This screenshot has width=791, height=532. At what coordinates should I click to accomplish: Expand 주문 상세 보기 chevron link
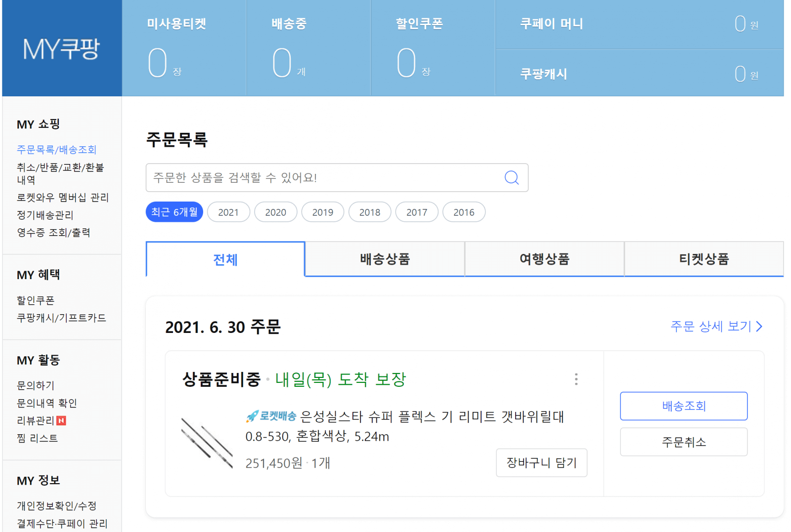(x=716, y=327)
